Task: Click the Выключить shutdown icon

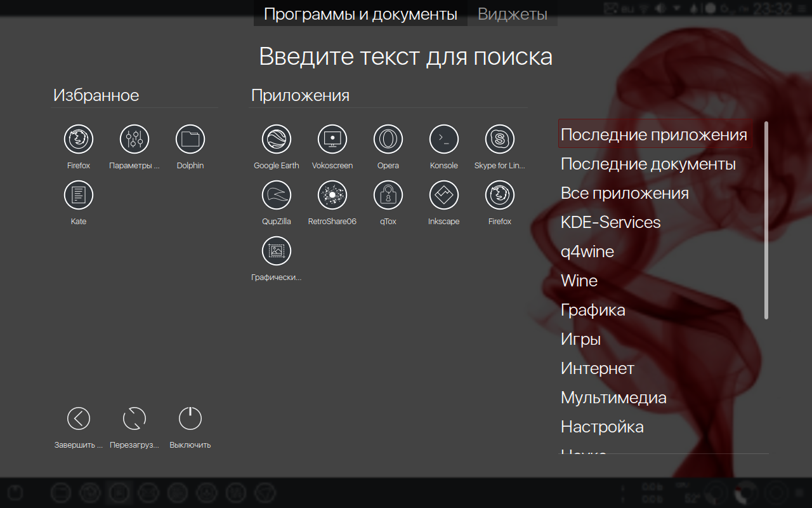Action: (190, 418)
